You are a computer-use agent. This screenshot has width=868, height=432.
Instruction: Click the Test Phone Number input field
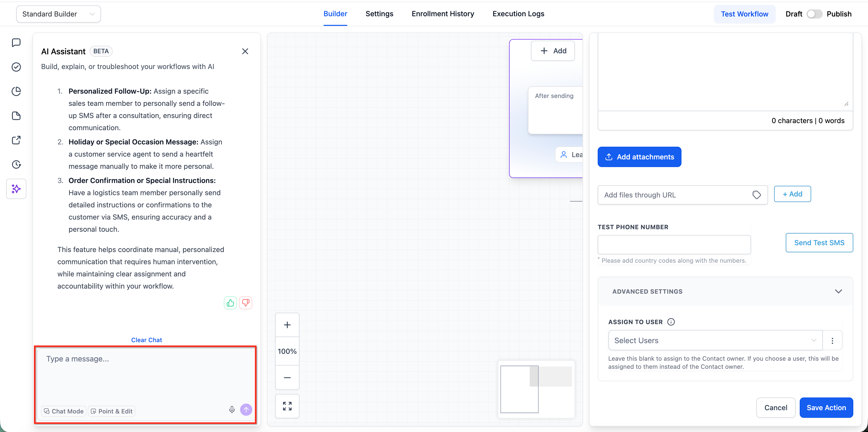(x=674, y=244)
